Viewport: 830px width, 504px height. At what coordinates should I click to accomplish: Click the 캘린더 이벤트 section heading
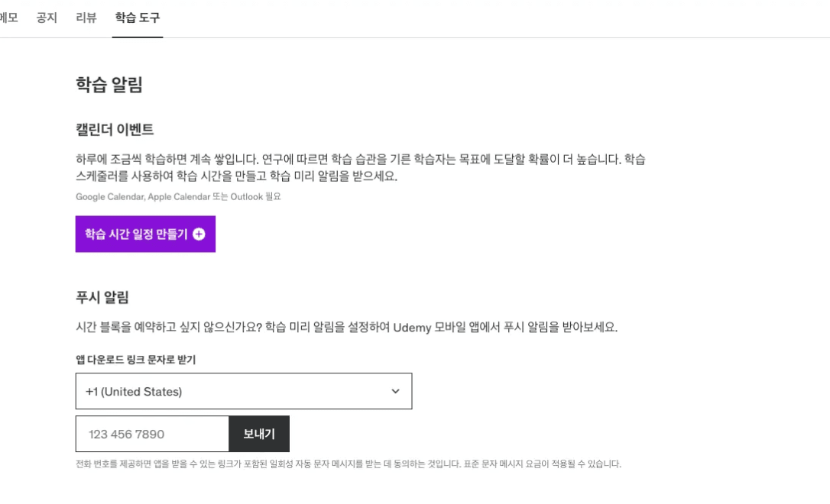115,129
